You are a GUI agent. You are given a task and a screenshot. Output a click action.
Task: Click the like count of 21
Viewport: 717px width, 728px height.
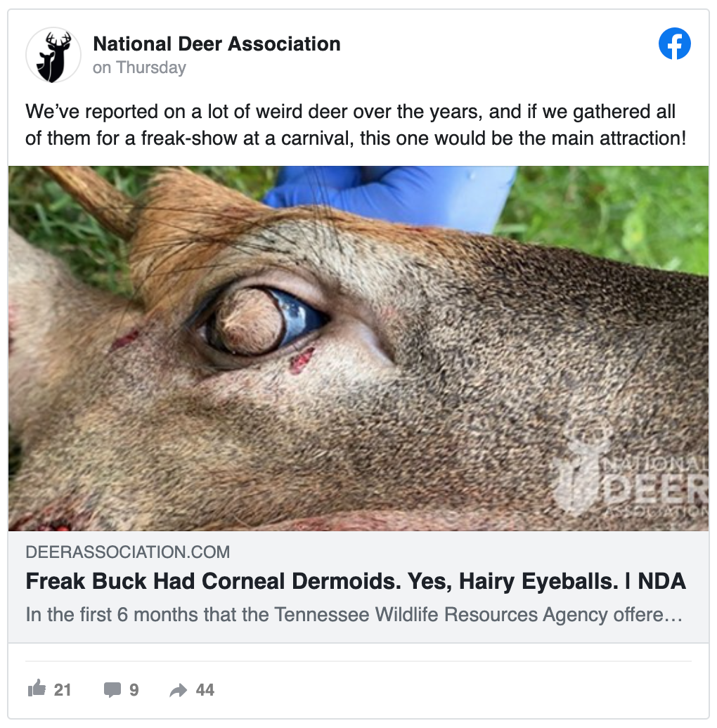[63, 689]
